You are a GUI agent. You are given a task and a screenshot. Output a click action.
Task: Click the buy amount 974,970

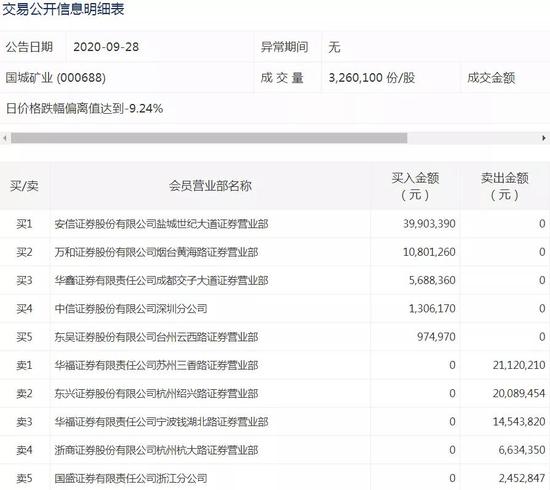436,337
